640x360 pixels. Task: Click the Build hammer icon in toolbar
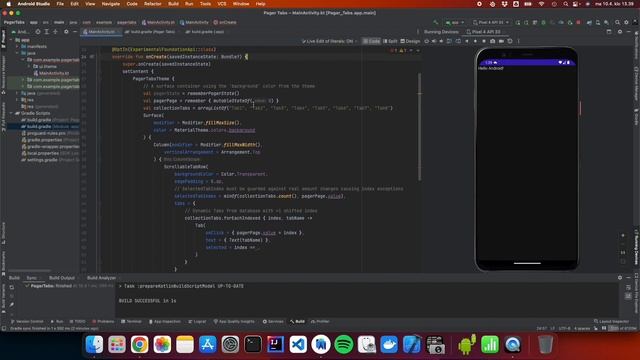pyautogui.click(x=436, y=22)
